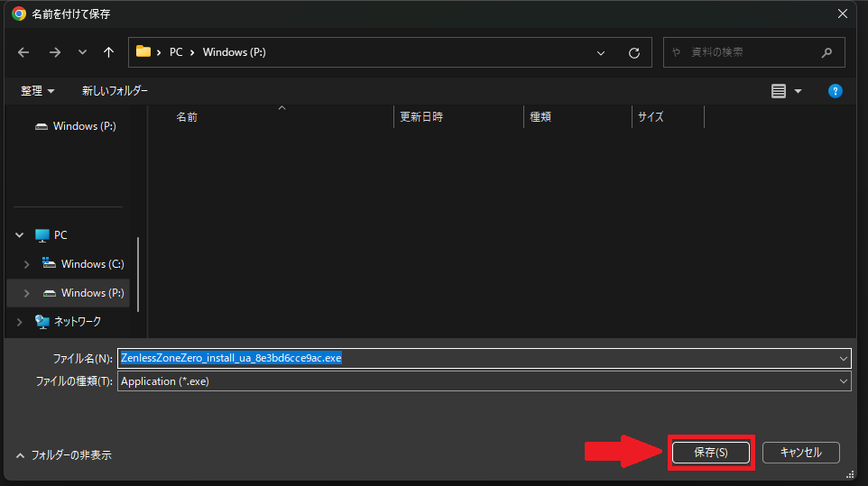
Task: Select Windows (C:) drive in tree
Action: click(83, 264)
